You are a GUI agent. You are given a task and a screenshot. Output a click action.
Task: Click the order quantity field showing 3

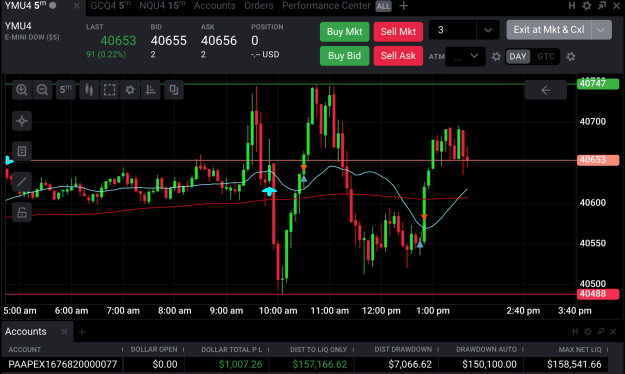452,30
